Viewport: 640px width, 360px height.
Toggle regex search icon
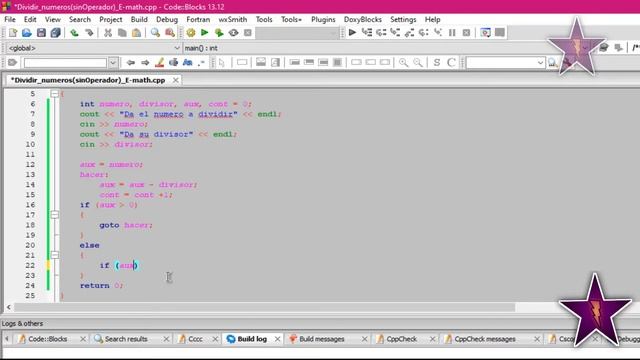[201, 62]
